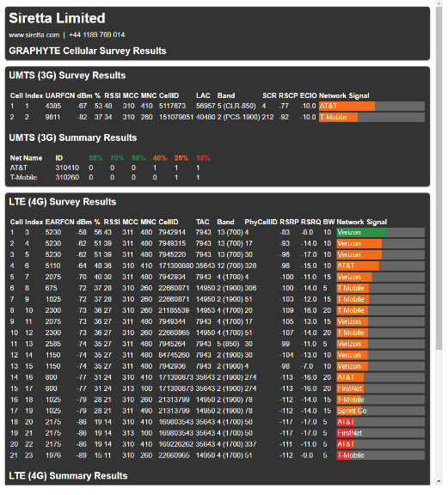Click the green Verizon signal bar, LTE cell 1
Viewport: 448px width, 495px height.
[x=380, y=232]
